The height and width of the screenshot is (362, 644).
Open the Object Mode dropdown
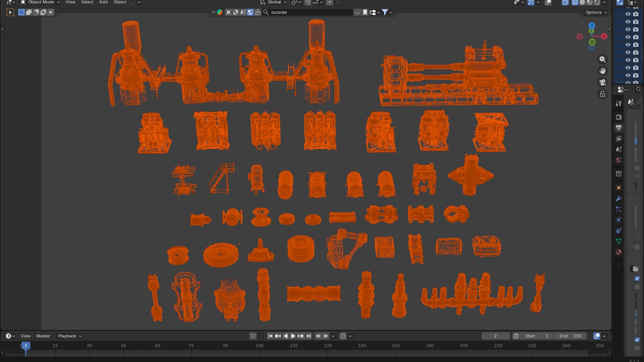click(40, 2)
